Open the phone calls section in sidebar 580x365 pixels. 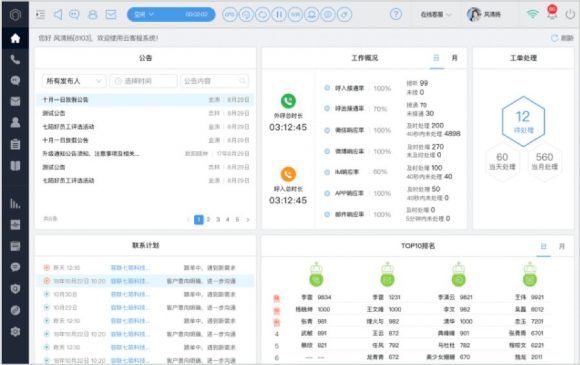tap(15, 59)
